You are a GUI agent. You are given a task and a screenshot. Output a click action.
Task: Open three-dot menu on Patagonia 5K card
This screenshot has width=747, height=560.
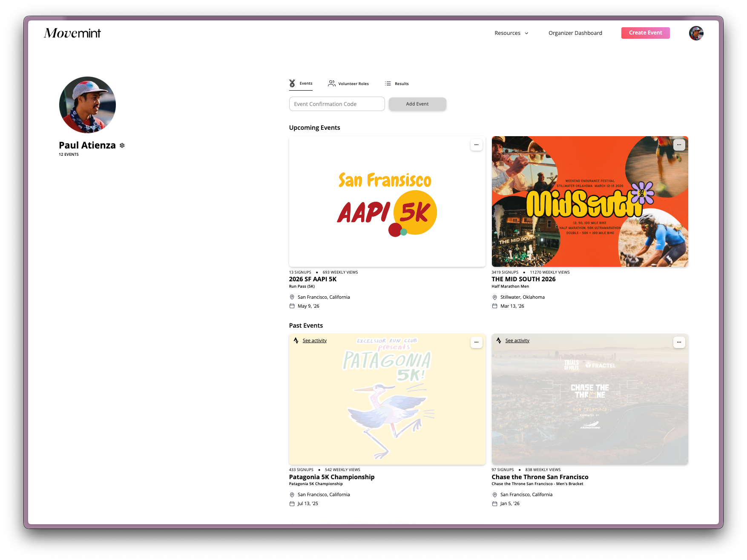(476, 342)
